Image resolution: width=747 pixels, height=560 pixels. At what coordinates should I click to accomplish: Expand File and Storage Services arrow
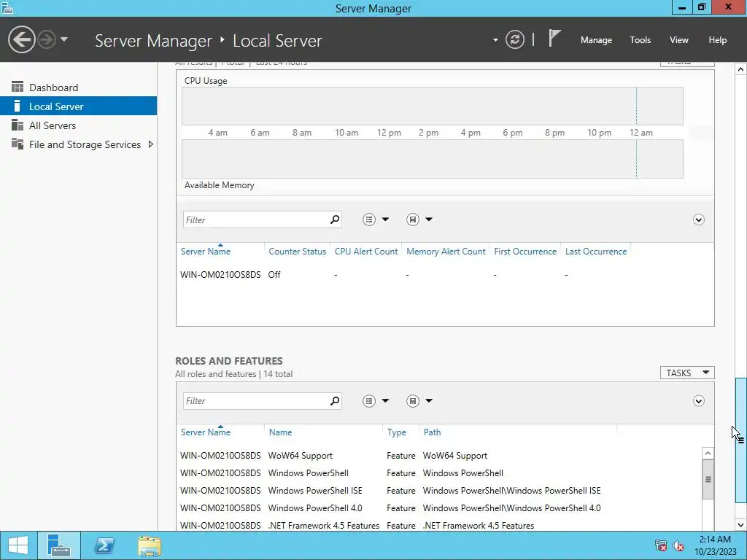pos(150,144)
